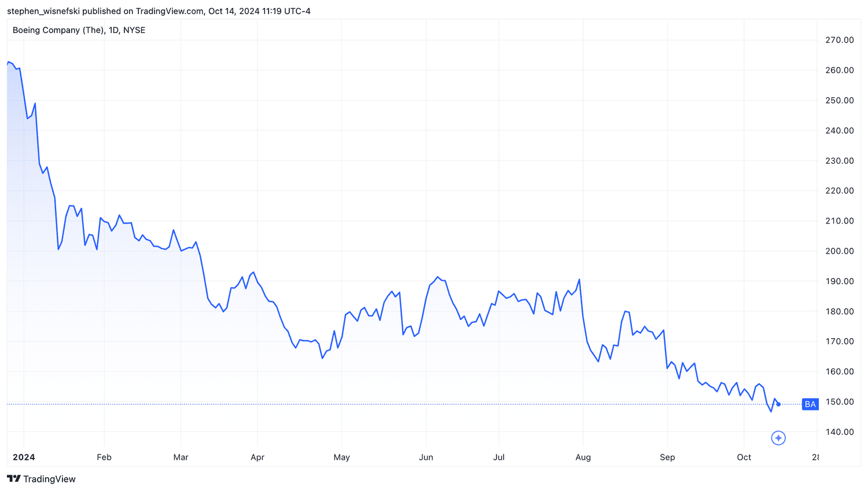Click the go-to-latest-bar circular icon

778,438
